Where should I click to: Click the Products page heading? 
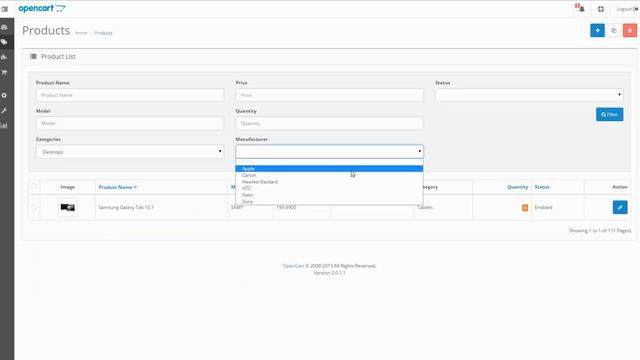coord(46,31)
